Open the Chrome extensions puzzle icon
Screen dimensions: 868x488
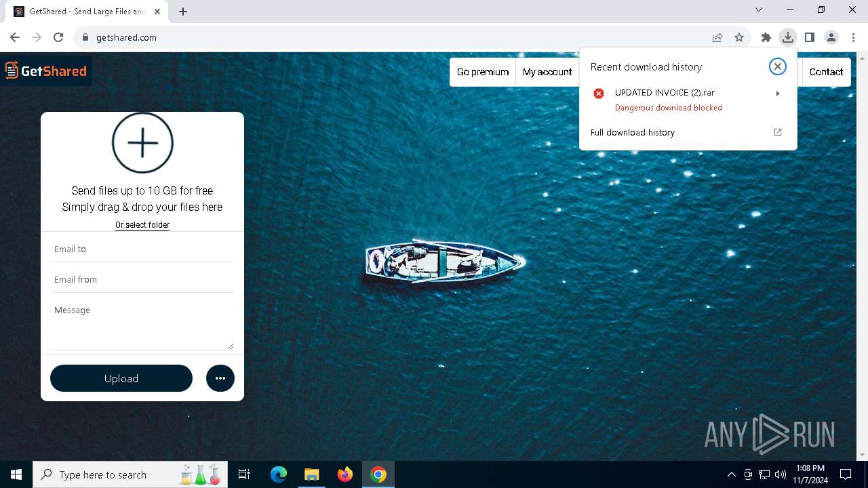(766, 37)
